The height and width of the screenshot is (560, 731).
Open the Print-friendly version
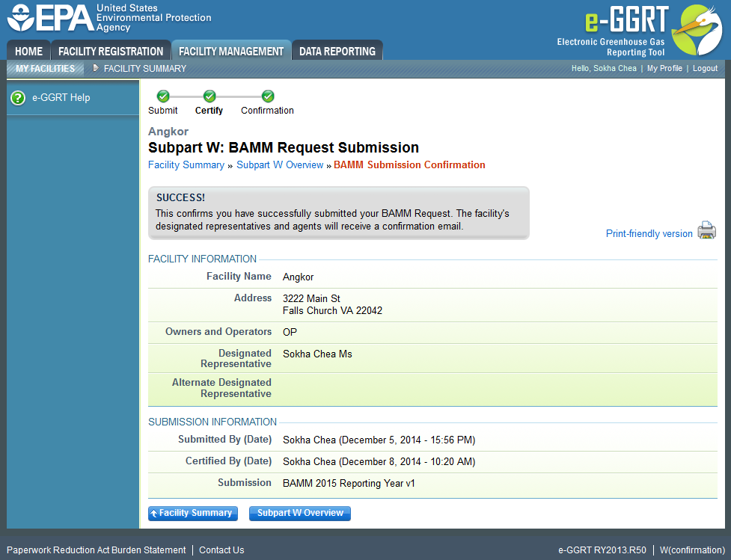point(648,233)
